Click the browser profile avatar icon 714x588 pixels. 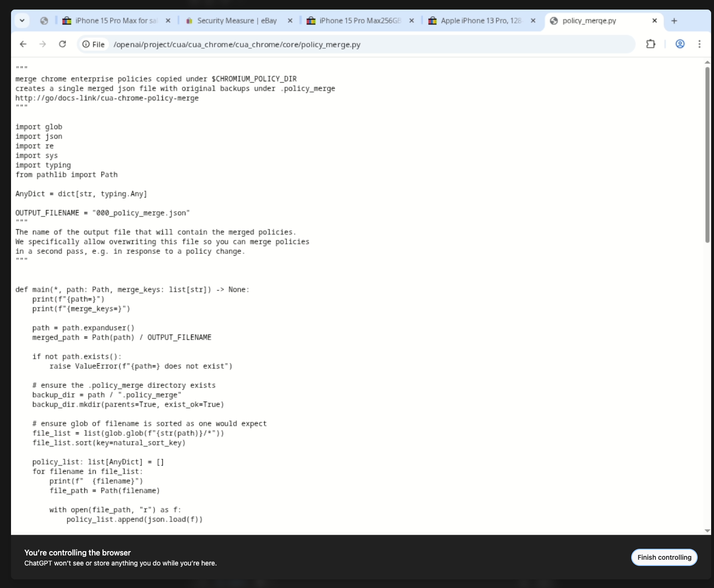click(680, 44)
